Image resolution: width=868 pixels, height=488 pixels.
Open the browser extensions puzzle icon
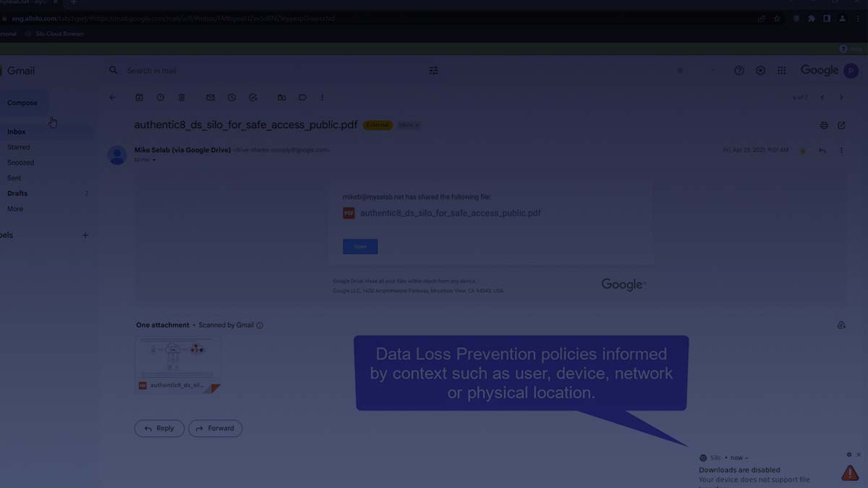(x=812, y=19)
